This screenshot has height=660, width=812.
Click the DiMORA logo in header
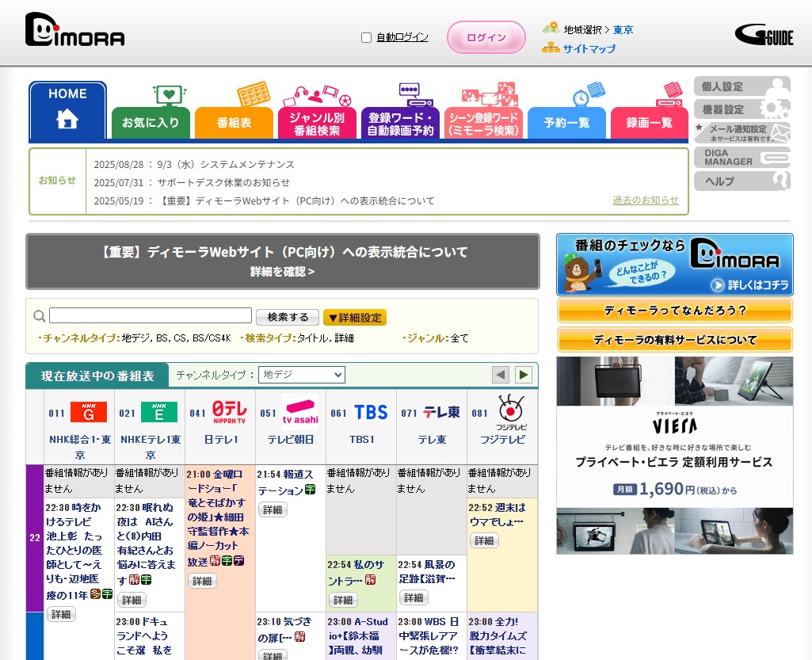[x=74, y=30]
